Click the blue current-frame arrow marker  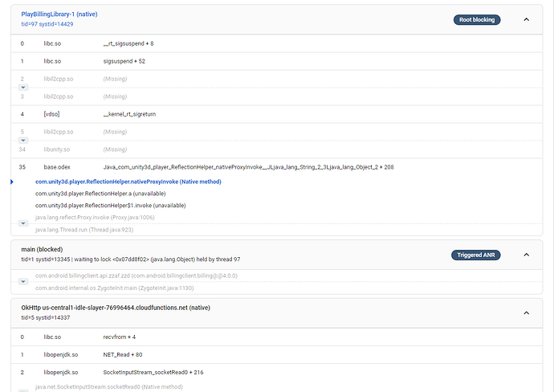point(12,182)
